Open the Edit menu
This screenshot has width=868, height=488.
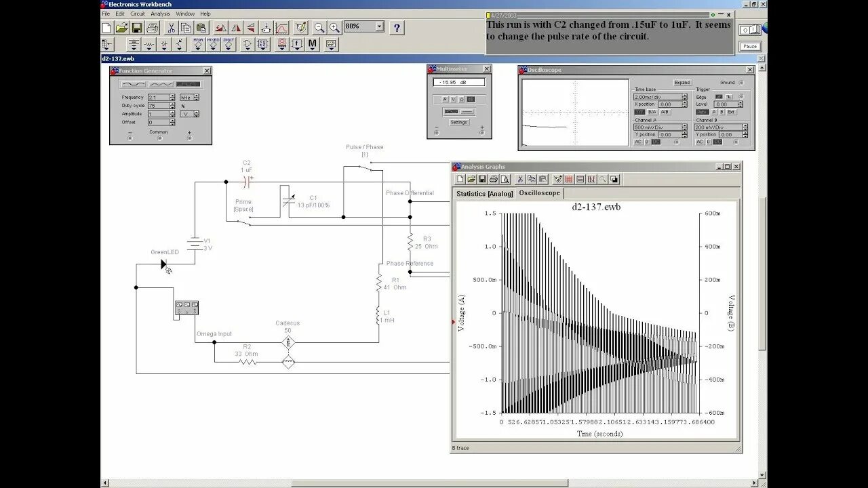coord(120,14)
